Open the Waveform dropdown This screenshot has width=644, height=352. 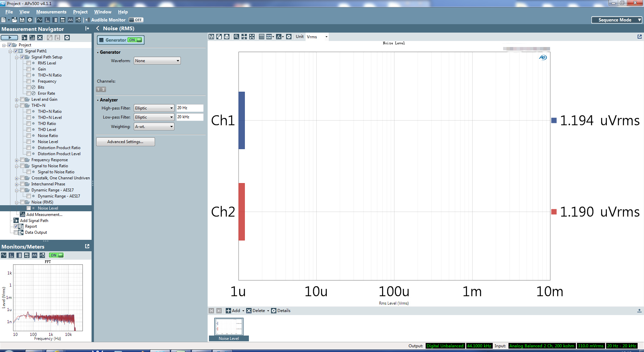tap(157, 61)
